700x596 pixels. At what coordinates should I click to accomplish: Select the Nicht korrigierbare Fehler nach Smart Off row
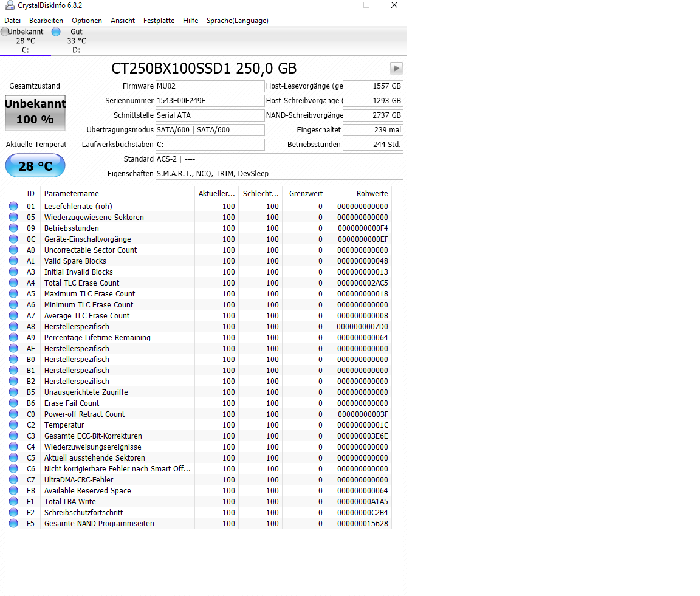pos(199,469)
